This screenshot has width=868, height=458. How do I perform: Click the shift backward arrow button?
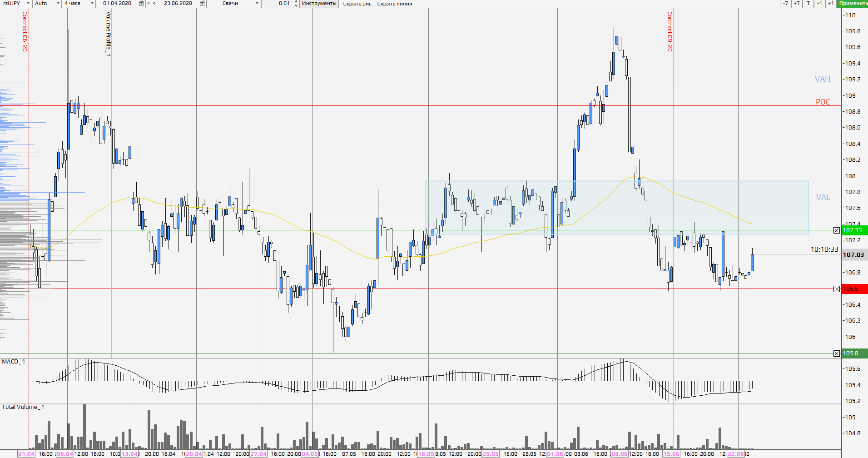pyautogui.click(x=154, y=4)
